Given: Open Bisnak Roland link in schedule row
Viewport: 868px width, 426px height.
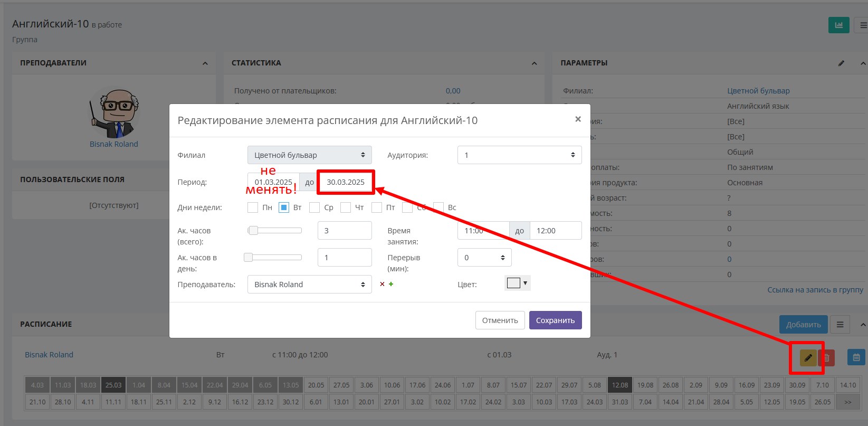Looking at the screenshot, I should [49, 355].
